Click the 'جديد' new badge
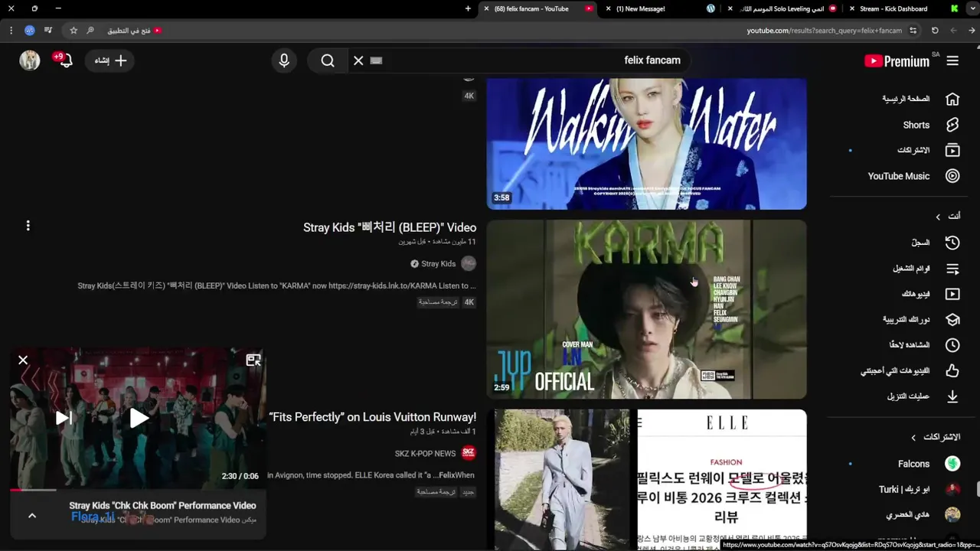The height and width of the screenshot is (551, 980). click(x=469, y=492)
